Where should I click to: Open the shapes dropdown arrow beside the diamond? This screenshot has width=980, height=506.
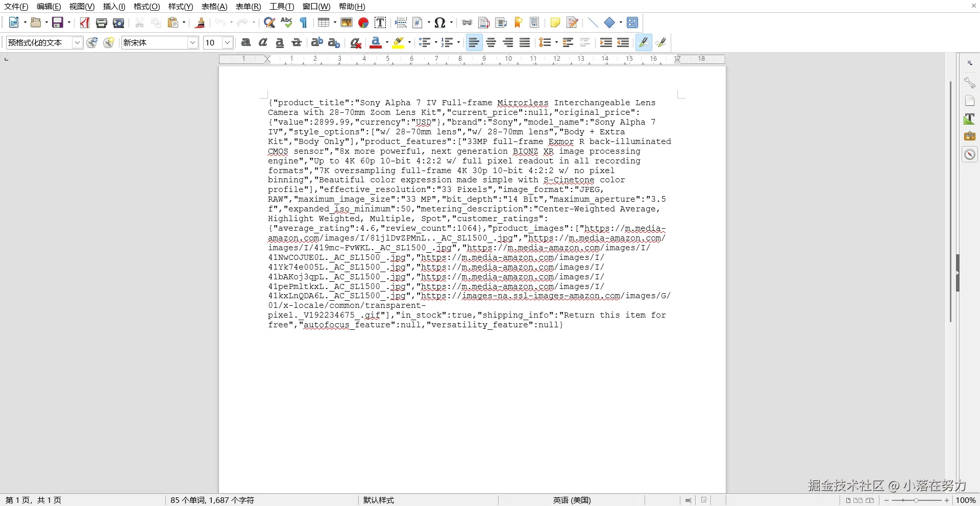coord(620,22)
